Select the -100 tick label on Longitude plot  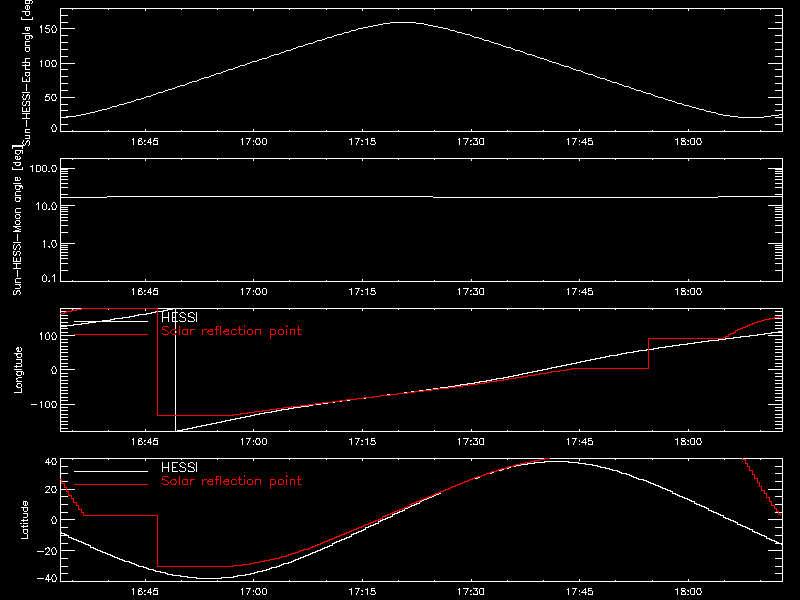[x=44, y=404]
